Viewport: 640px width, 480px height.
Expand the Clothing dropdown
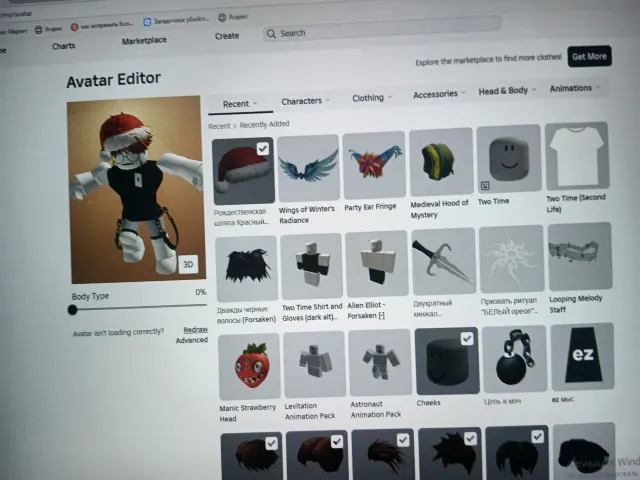click(x=372, y=98)
